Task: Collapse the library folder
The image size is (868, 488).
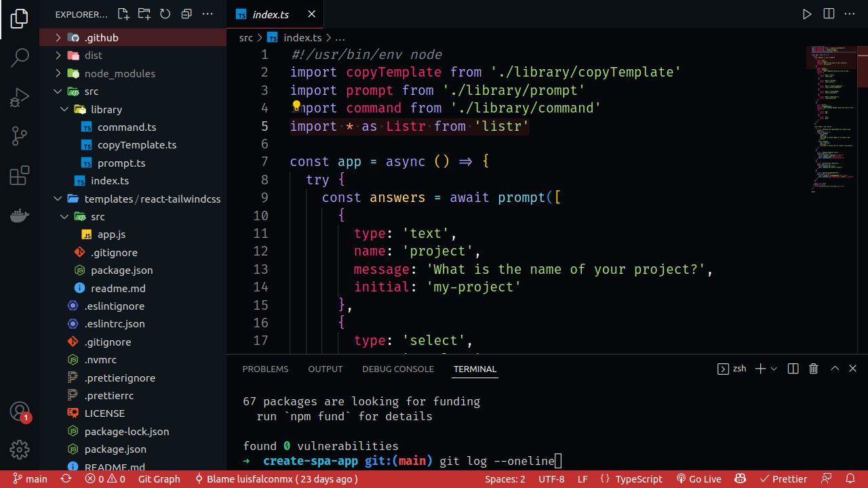Action: coord(64,109)
